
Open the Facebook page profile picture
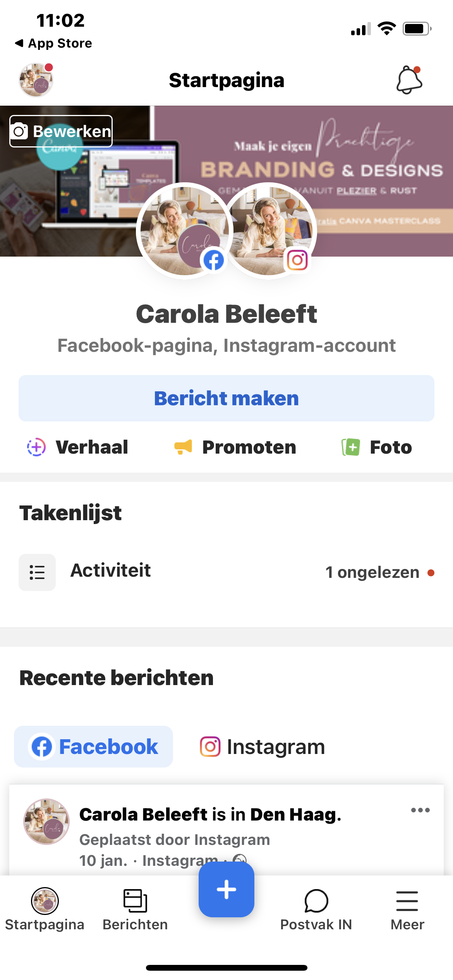(x=184, y=231)
